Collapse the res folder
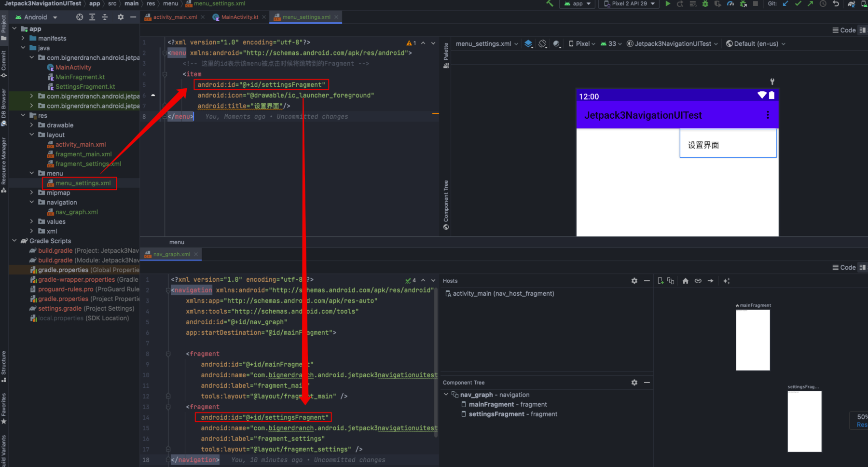Image resolution: width=868 pixels, height=467 pixels. tap(23, 116)
